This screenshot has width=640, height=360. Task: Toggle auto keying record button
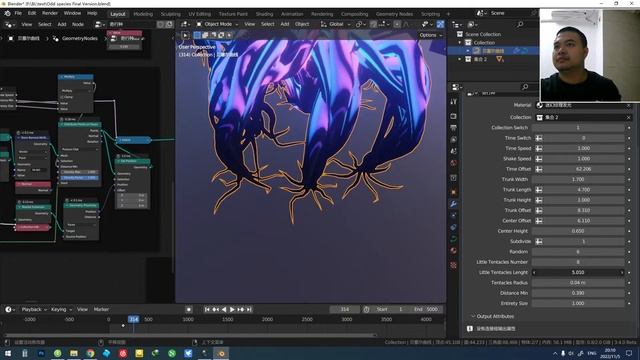coord(189,310)
